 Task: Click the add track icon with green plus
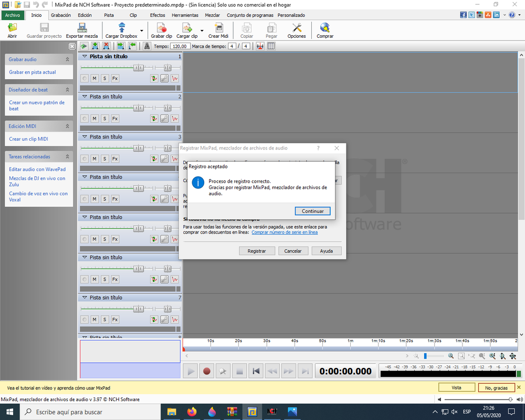tap(95, 46)
